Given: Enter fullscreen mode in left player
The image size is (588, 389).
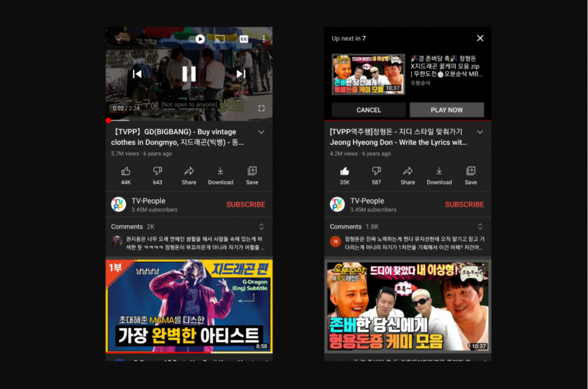Looking at the screenshot, I should click(x=261, y=108).
